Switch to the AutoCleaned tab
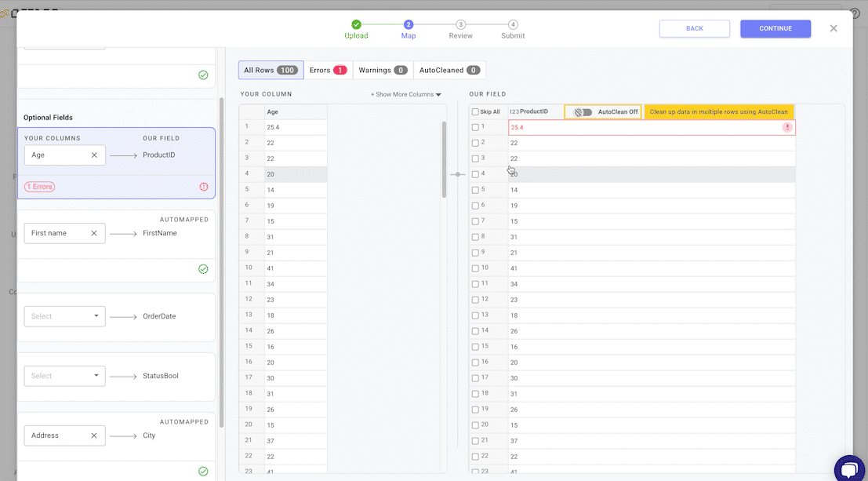The width and height of the screenshot is (868, 481). pos(449,70)
